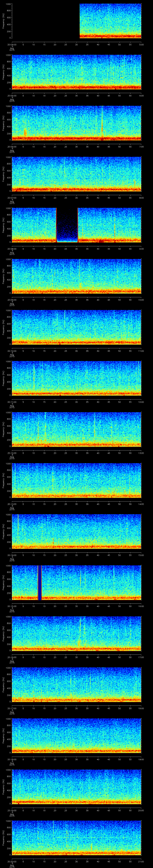Select the 20:10 spectrogram panel

pyautogui.click(x=76, y=327)
